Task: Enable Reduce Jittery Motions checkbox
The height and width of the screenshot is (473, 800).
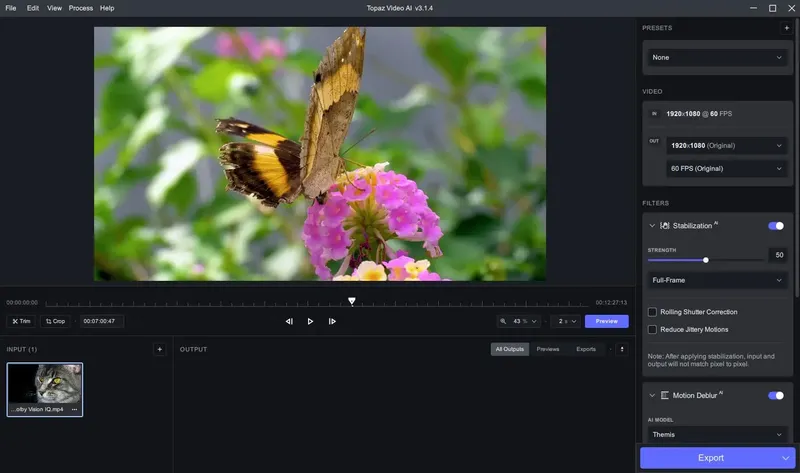Action: coord(652,330)
